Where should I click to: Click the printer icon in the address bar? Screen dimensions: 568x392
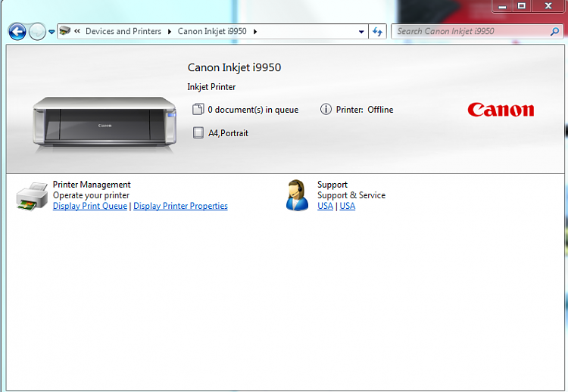[x=65, y=31]
